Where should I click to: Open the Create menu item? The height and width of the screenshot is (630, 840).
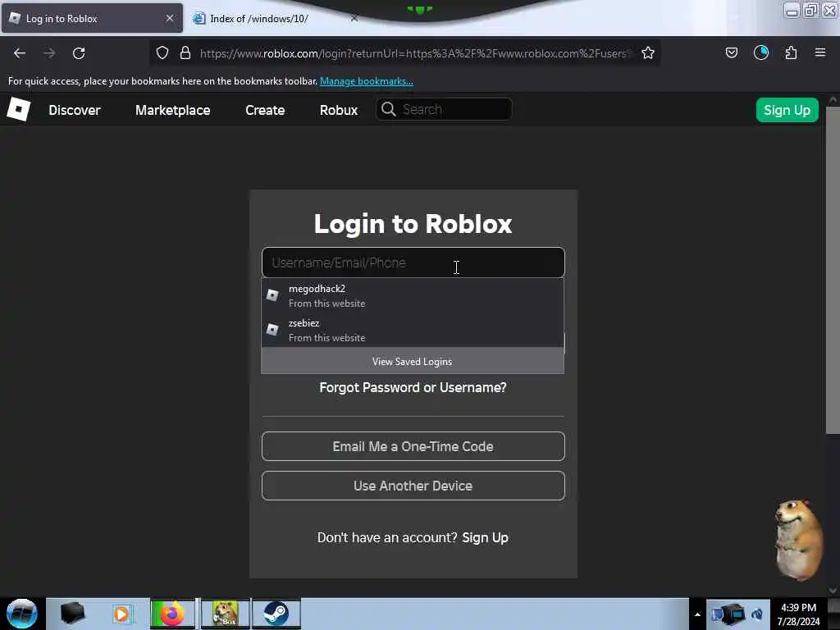point(265,110)
